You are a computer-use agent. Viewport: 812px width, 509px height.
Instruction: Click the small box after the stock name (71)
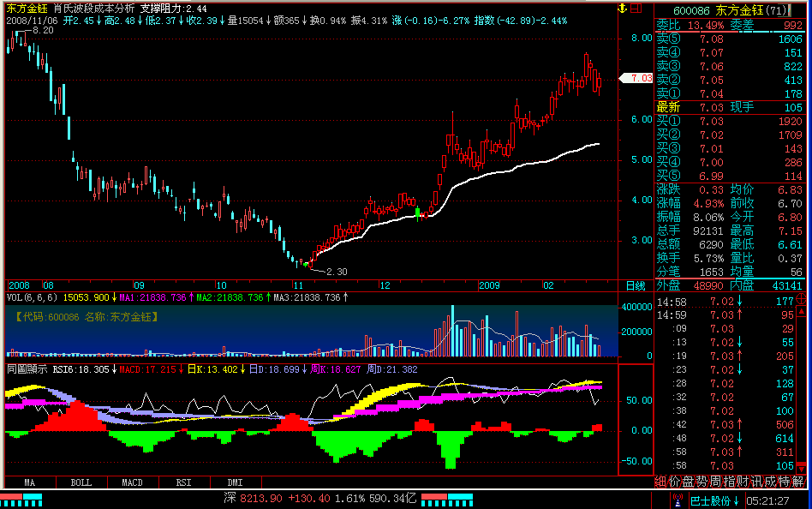coord(789,9)
